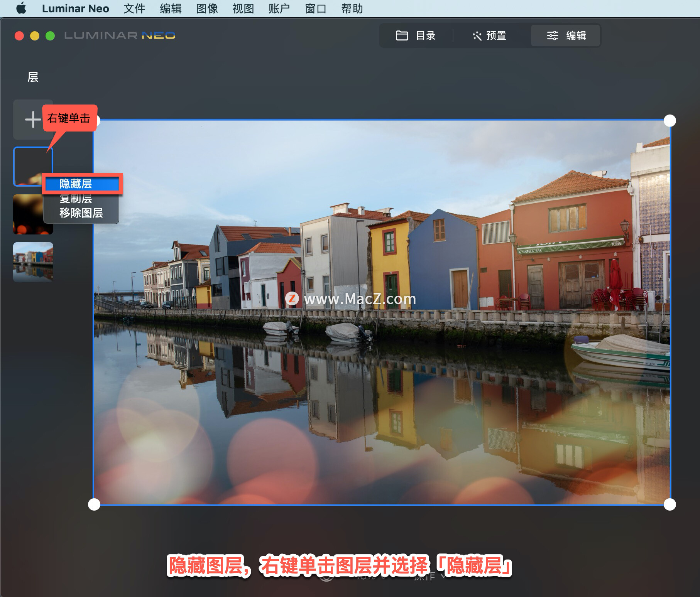Click the add layer plus button
The width and height of the screenshot is (700, 597).
tap(33, 120)
